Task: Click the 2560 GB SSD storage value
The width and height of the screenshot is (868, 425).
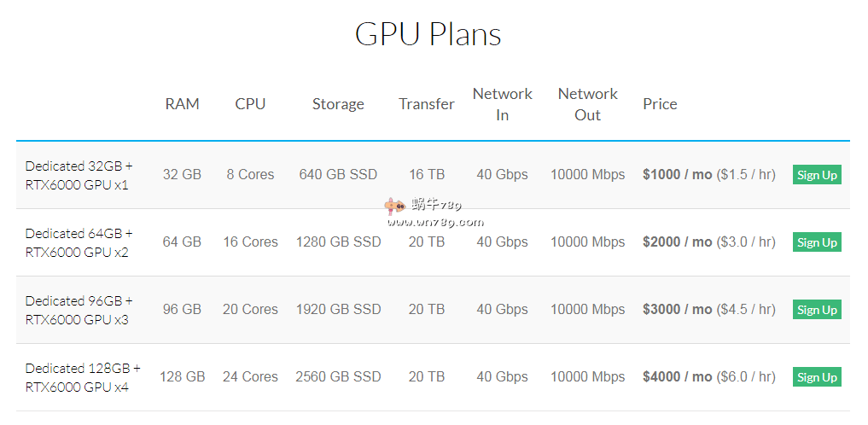Action: point(338,377)
